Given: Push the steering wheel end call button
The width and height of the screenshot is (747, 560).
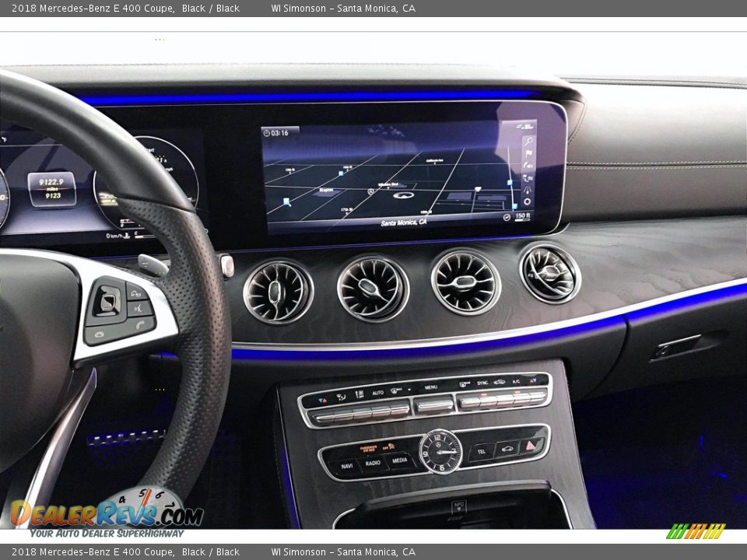Looking at the screenshot, I should coord(99,334).
